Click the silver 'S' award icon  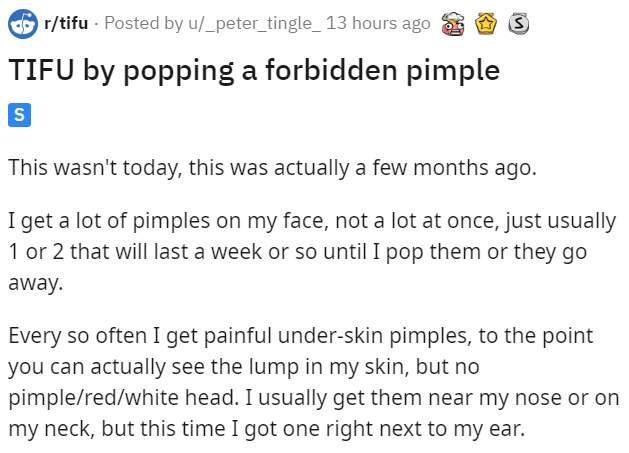pyautogui.click(x=518, y=23)
